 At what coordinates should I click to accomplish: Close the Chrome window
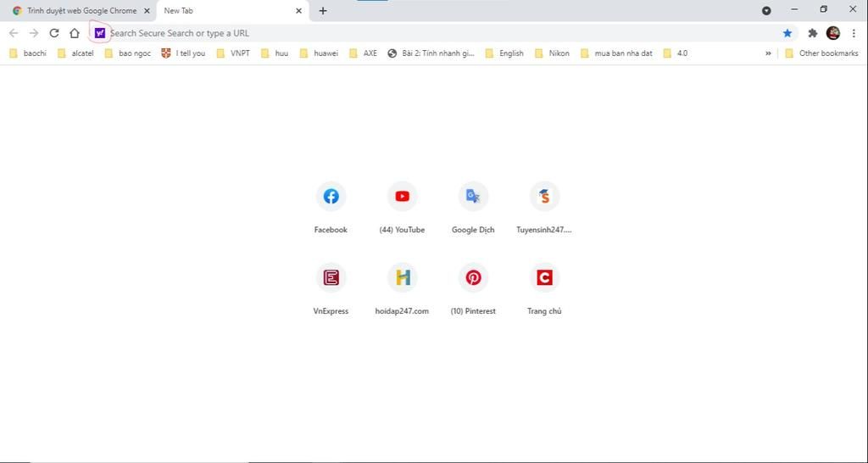853,9
